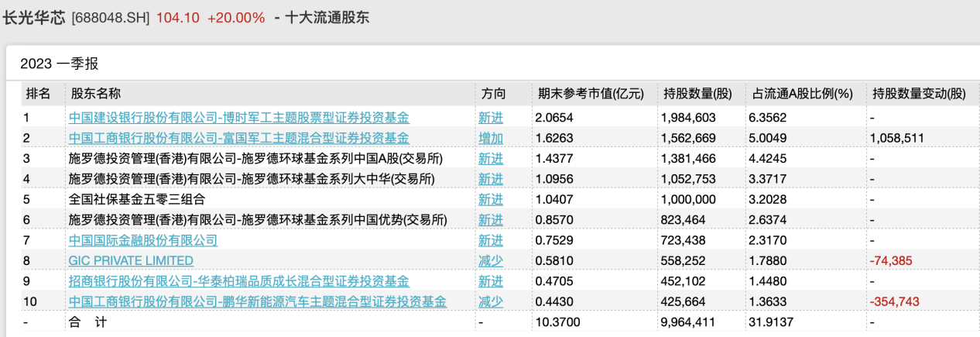Image resolution: width=980 pixels, height=337 pixels.
Task: Click share ratio cell 6.3562
Action: tap(769, 118)
